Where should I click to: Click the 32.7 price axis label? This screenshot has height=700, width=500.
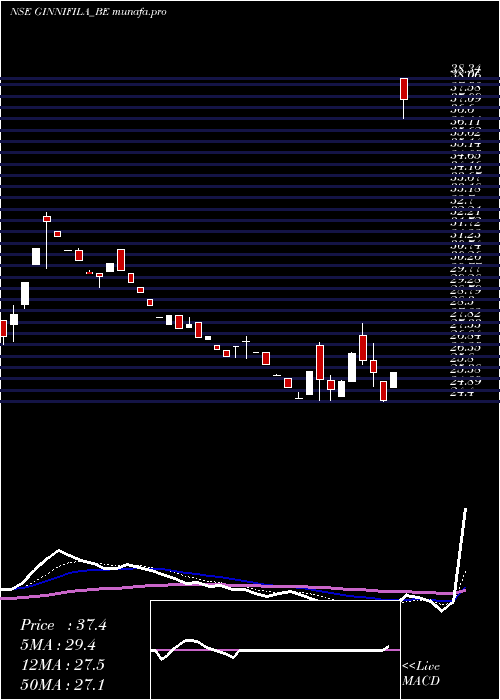coord(462,201)
